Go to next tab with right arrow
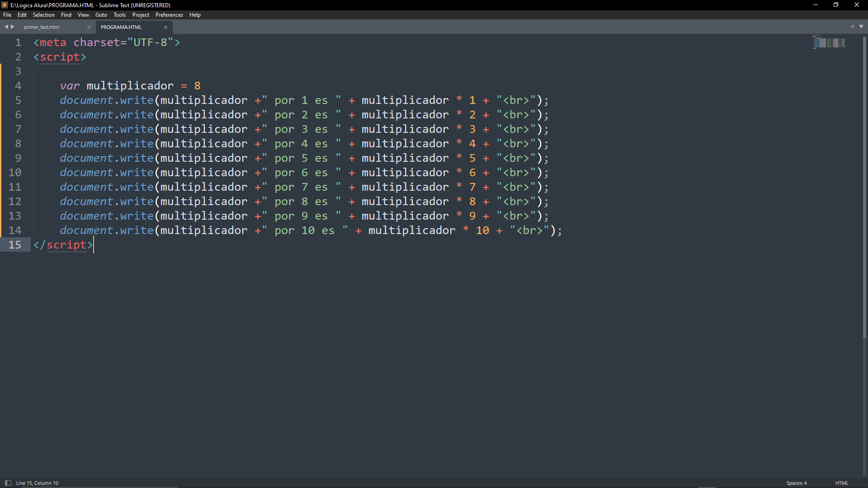Screen dimensions: 868x488 [13, 27]
